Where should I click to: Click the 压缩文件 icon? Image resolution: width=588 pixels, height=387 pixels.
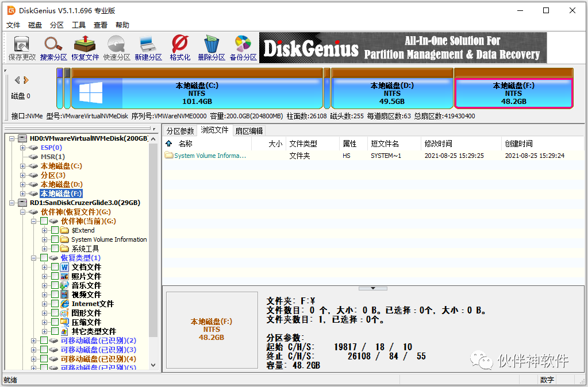pyautogui.click(x=64, y=322)
